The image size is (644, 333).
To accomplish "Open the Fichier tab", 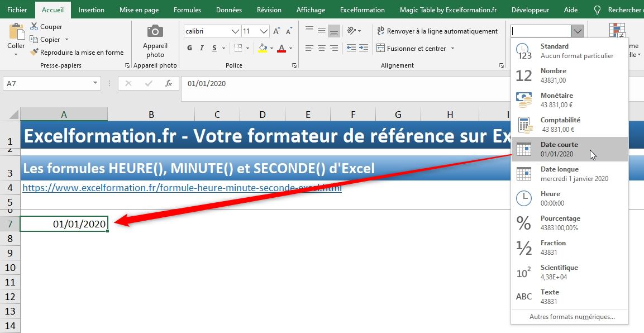I will [x=17, y=10].
